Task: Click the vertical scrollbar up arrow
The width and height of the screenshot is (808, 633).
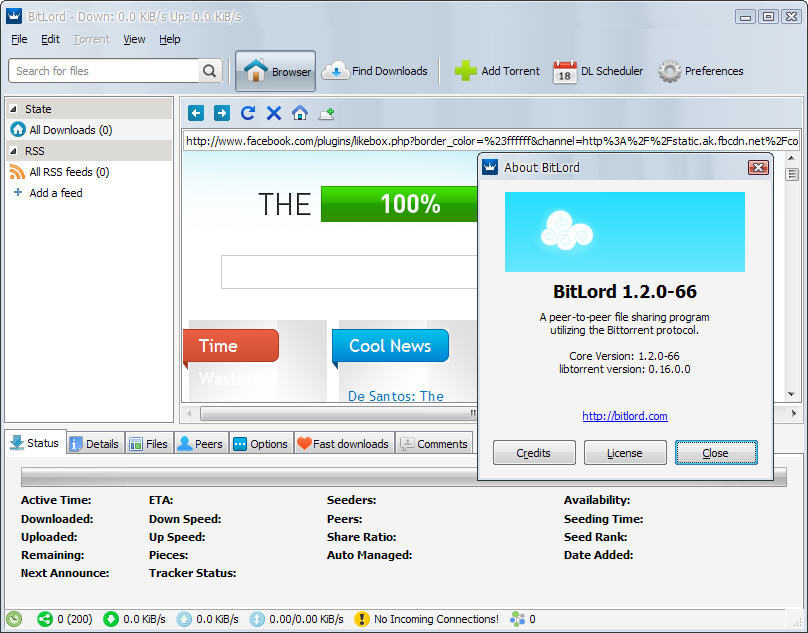Action: click(792, 158)
